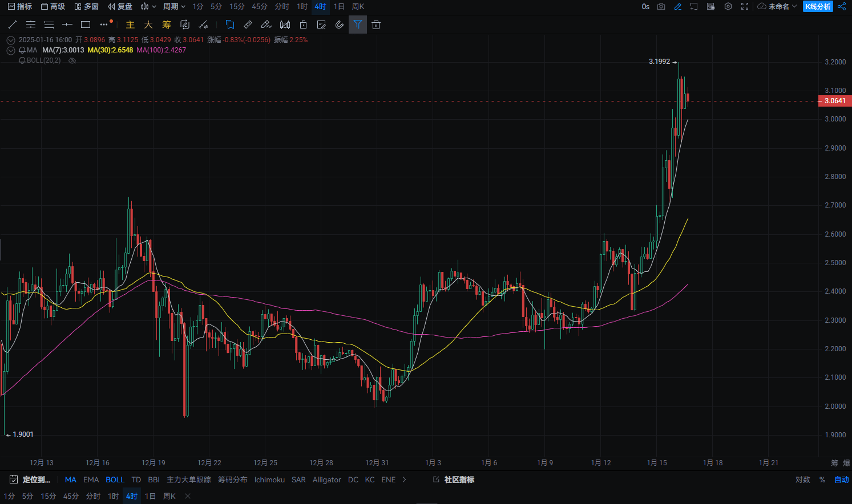Screen dimensions: 852x504
Task: Click the trash icon to clear drawings
Action: click(375, 25)
